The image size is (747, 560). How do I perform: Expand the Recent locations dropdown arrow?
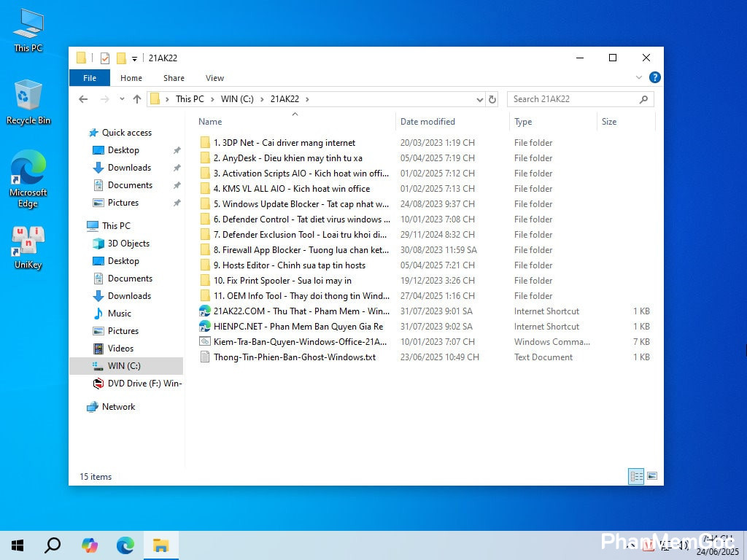click(x=121, y=99)
